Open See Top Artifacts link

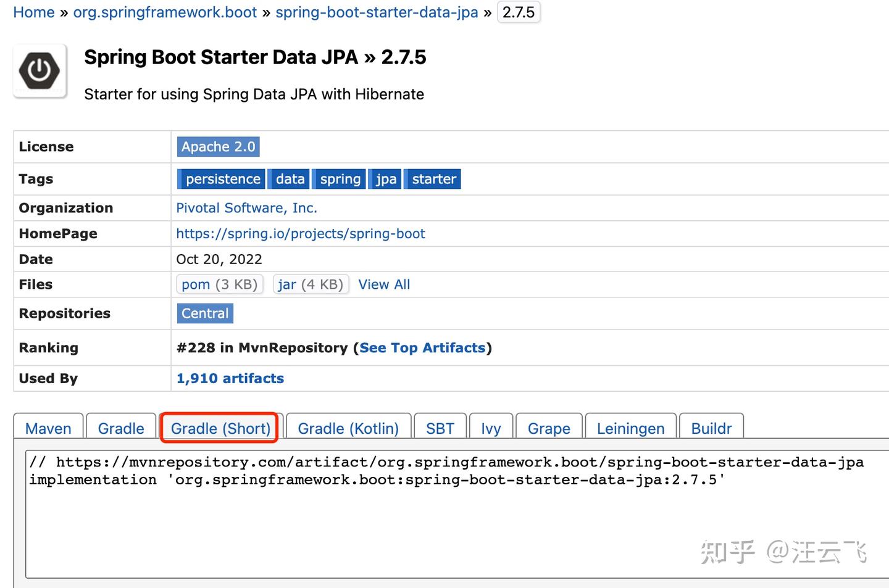(x=422, y=348)
